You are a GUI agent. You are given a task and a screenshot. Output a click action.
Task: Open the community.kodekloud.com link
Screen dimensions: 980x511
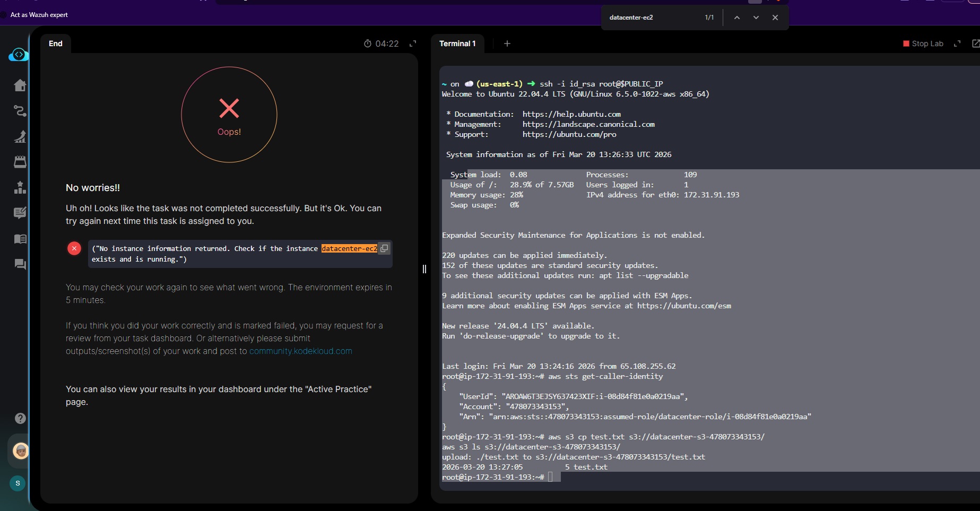[301, 351]
